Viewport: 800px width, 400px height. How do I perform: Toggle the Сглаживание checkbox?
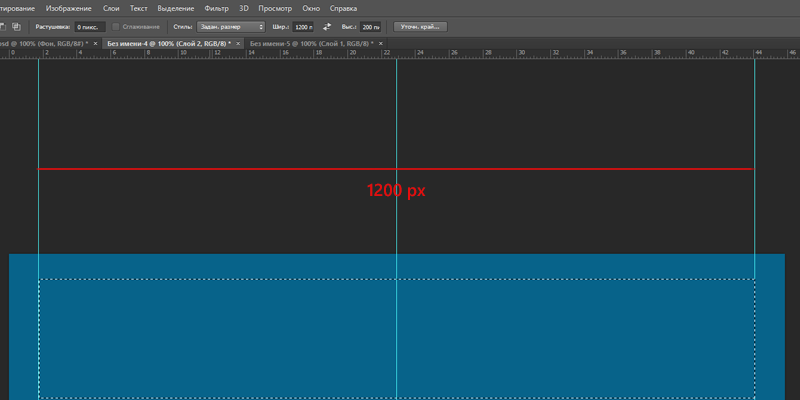click(x=117, y=26)
